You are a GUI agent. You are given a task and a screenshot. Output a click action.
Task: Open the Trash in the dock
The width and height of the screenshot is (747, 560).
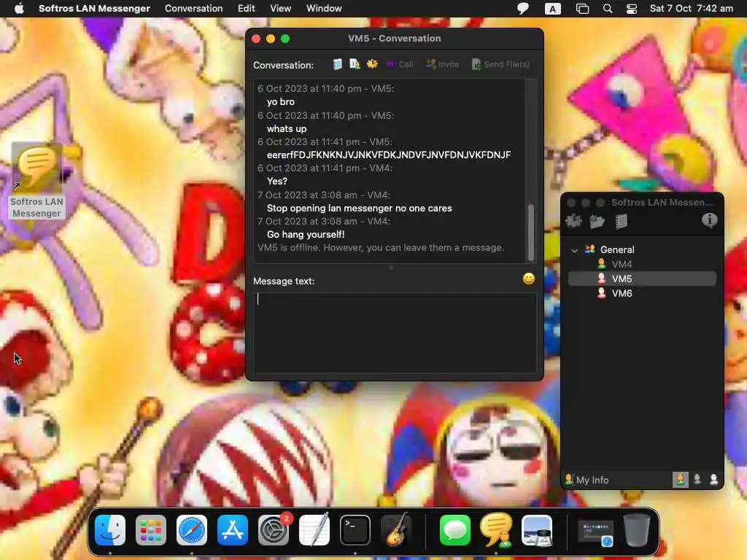636,530
